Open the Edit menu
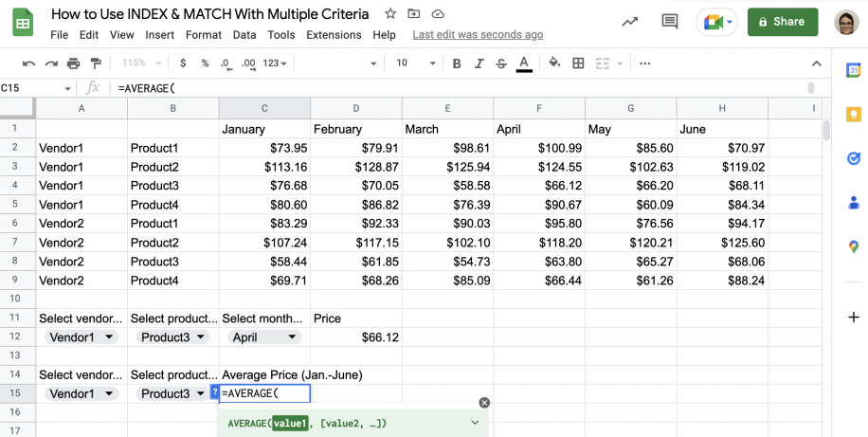Screen dimensions: 868x437 [x=88, y=35]
